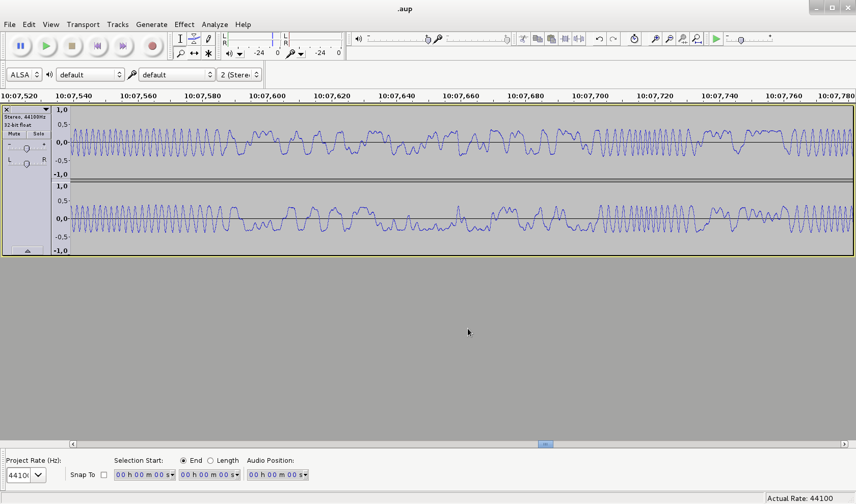Open the Help menu
The image size is (856, 504).
click(243, 24)
